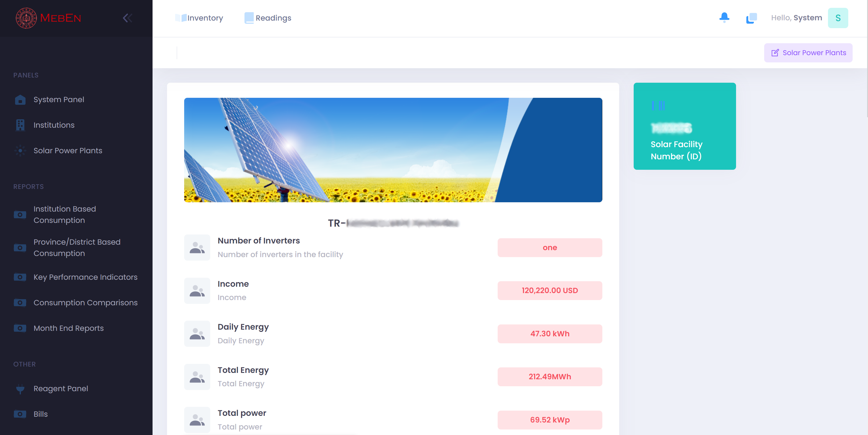Image resolution: width=868 pixels, height=435 pixels.
Task: Collapse the sidebar with double chevron
Action: pyautogui.click(x=127, y=18)
